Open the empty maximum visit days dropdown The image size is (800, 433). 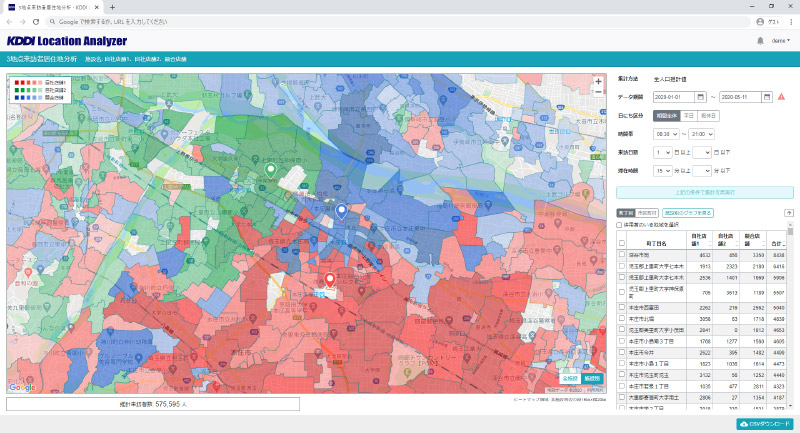(702, 152)
